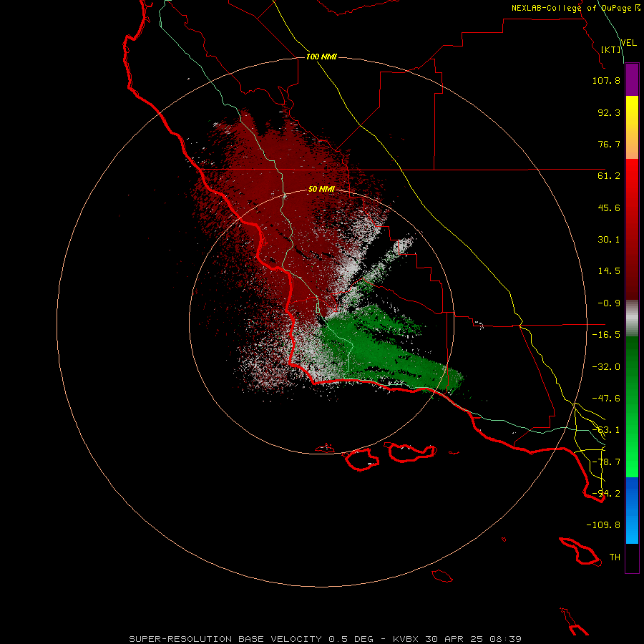Click the 76.7 velocity scale value
This screenshot has width=644, height=644.
(609, 144)
